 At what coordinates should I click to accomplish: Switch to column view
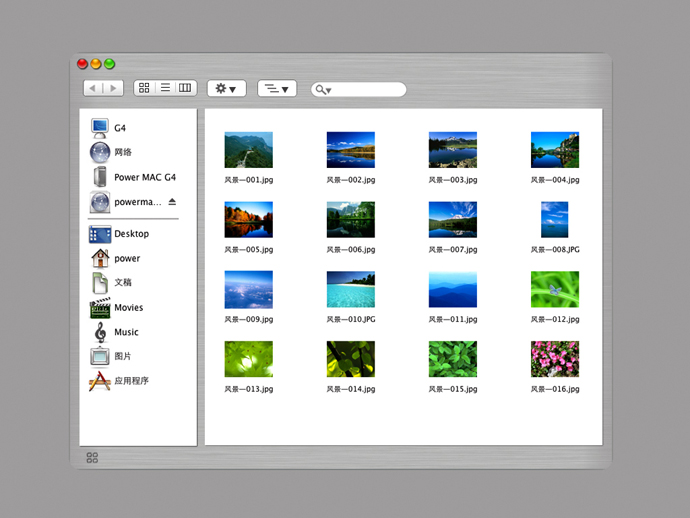click(x=185, y=88)
